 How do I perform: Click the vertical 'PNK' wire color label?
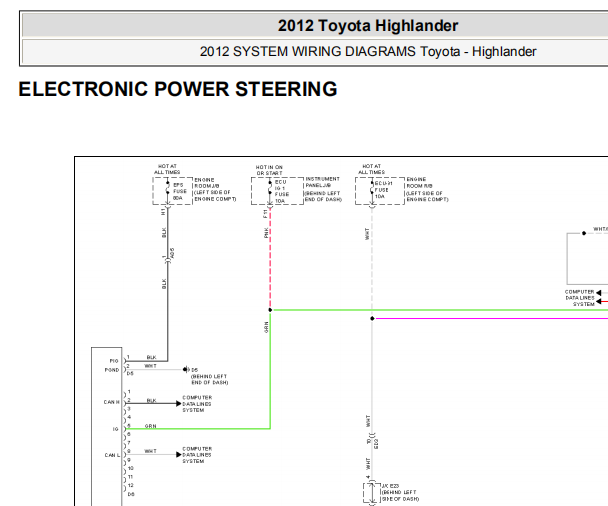(266, 233)
